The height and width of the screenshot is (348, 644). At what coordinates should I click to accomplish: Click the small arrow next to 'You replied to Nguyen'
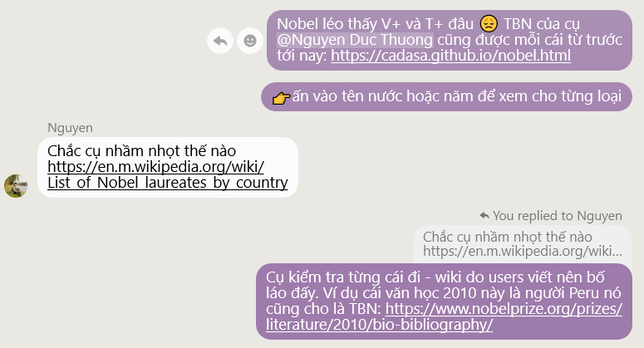click(484, 215)
